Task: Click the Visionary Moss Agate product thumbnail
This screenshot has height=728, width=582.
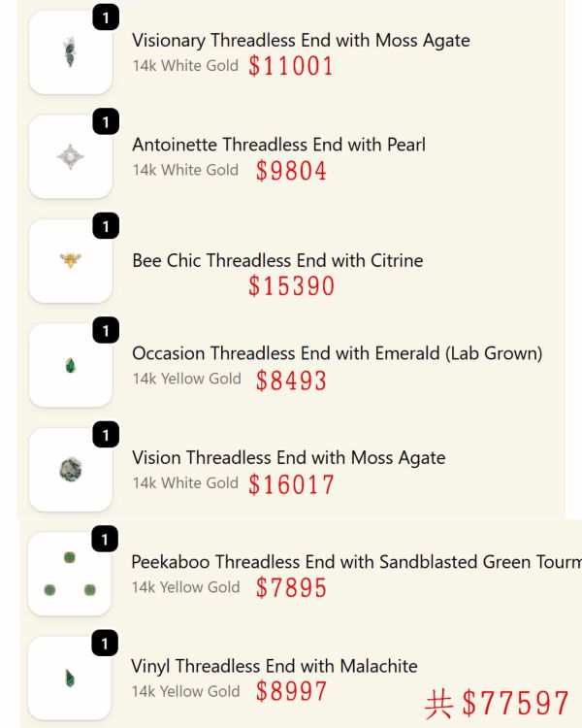Action: [70, 52]
